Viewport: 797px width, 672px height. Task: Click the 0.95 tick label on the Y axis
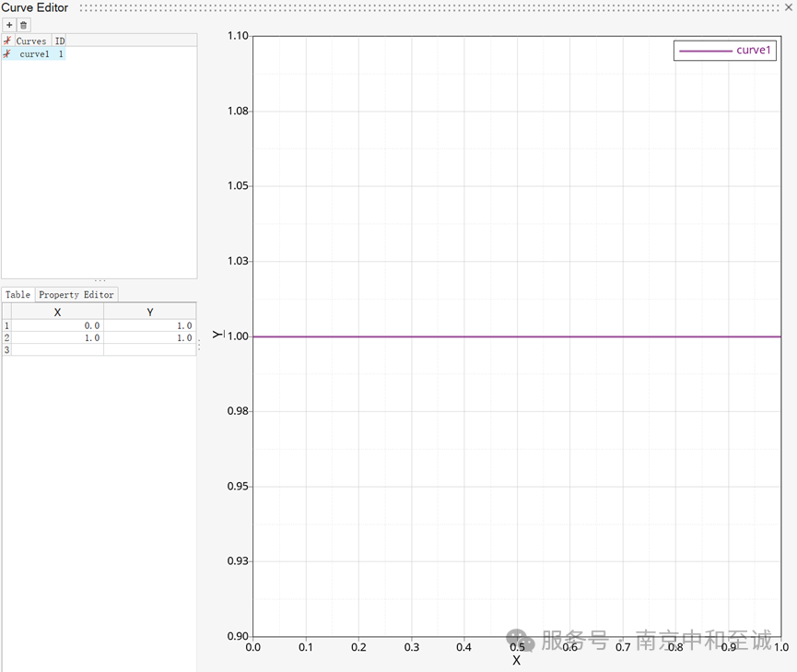click(x=238, y=487)
